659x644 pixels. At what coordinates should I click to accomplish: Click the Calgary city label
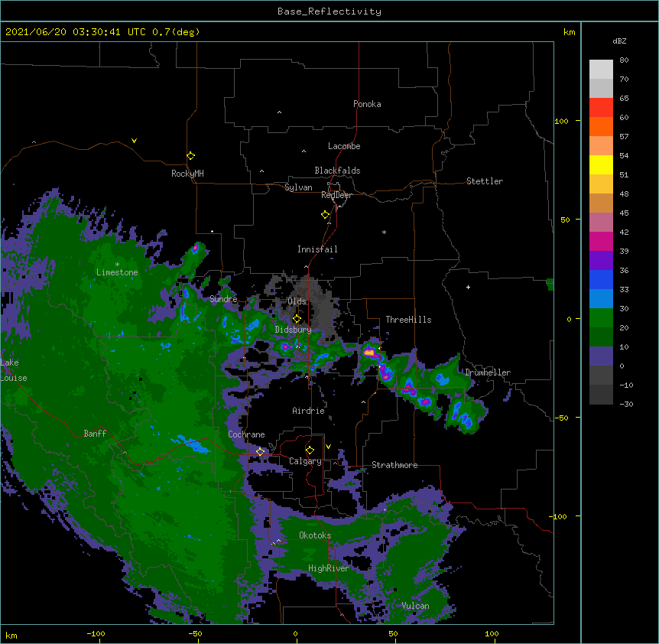coord(306,461)
